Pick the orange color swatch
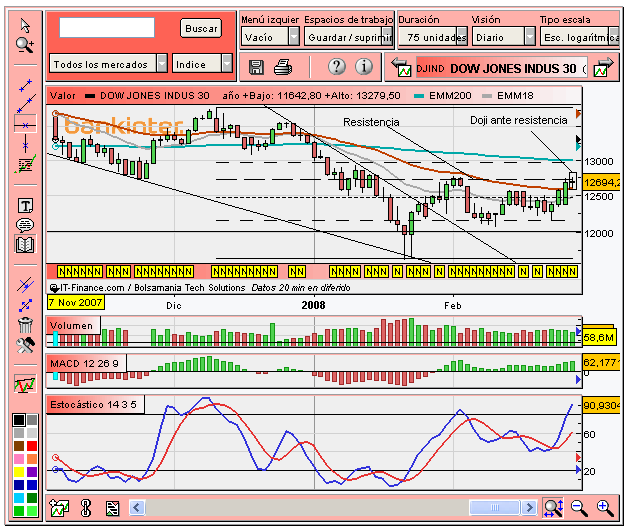 click(x=32, y=459)
